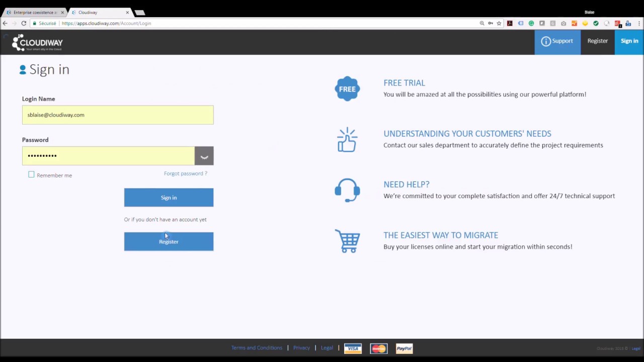
Task: Close the Cloudiway tab
Action: tap(127, 13)
